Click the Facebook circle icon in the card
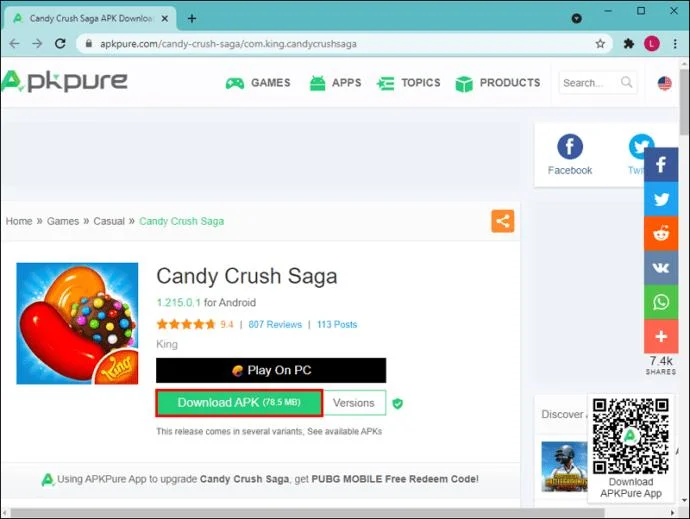This screenshot has height=519, width=690. pos(570,147)
